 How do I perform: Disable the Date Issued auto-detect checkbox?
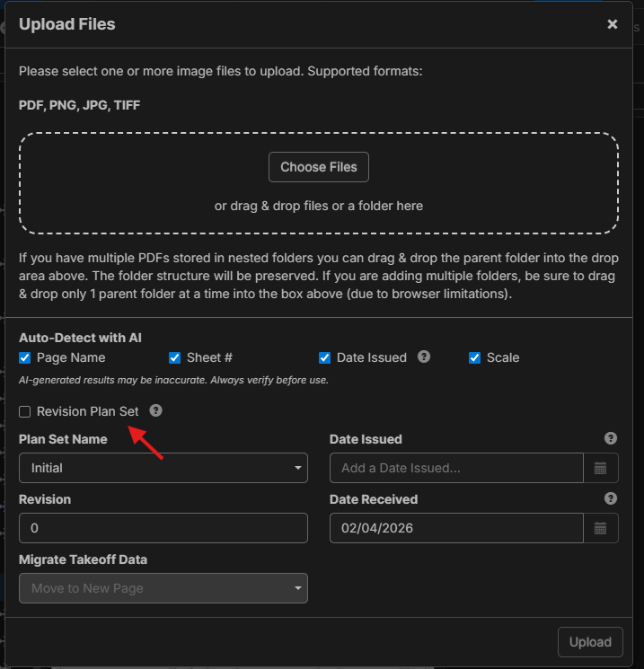click(x=325, y=357)
